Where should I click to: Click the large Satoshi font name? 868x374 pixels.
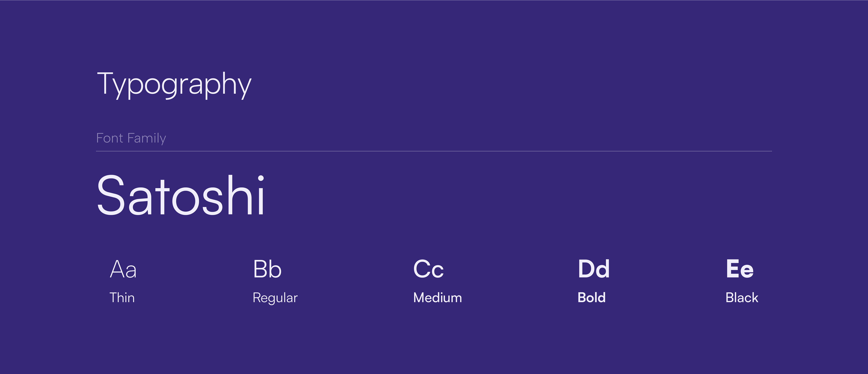[x=181, y=195]
